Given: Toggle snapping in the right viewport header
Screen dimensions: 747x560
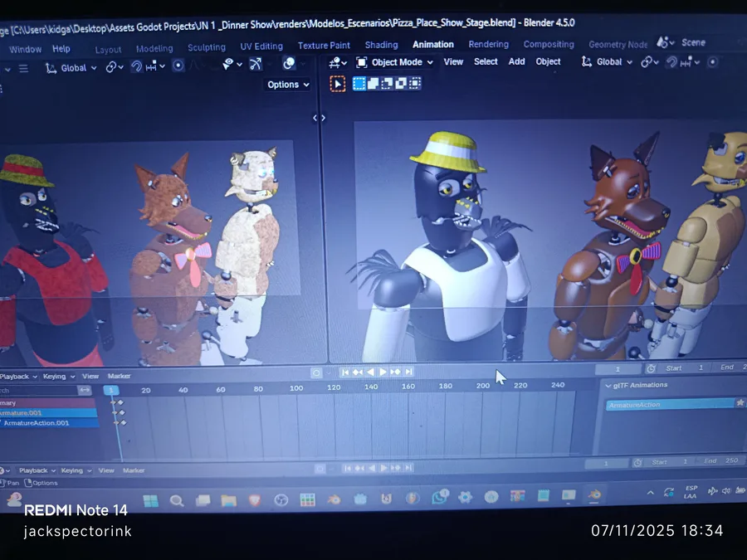Looking at the screenshot, I should (x=671, y=62).
